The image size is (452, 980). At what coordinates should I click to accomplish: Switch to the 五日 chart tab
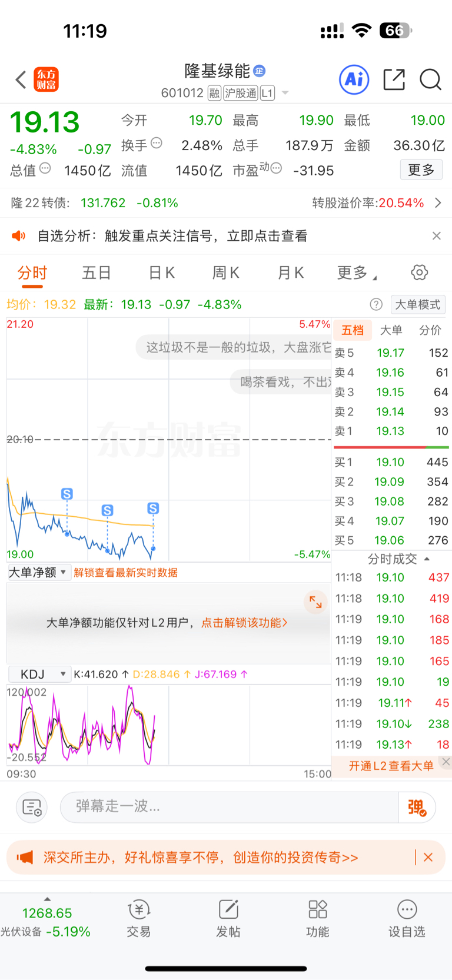[x=97, y=273]
